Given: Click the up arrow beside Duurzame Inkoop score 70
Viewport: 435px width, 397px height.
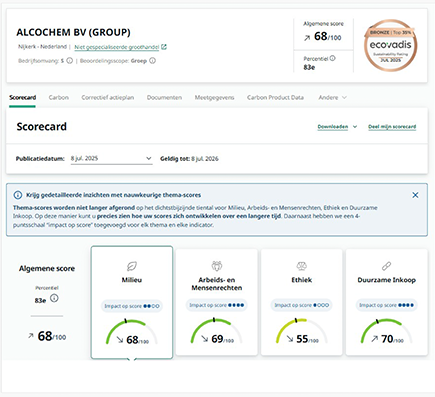Looking at the screenshot, I should [375, 339].
